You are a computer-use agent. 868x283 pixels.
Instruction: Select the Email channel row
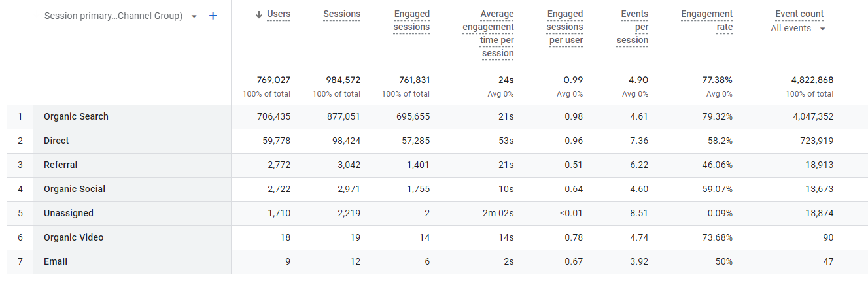click(x=56, y=262)
